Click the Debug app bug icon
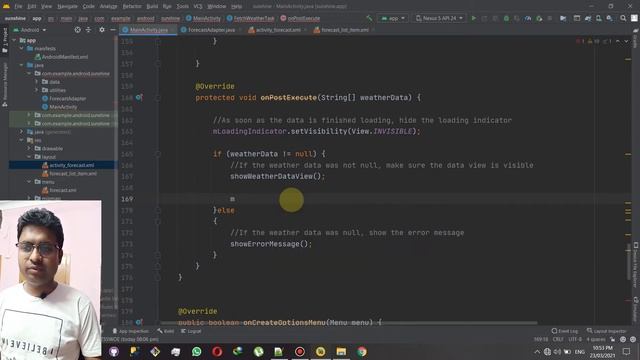Viewport: 640px width, 360px height. [x=506, y=18]
